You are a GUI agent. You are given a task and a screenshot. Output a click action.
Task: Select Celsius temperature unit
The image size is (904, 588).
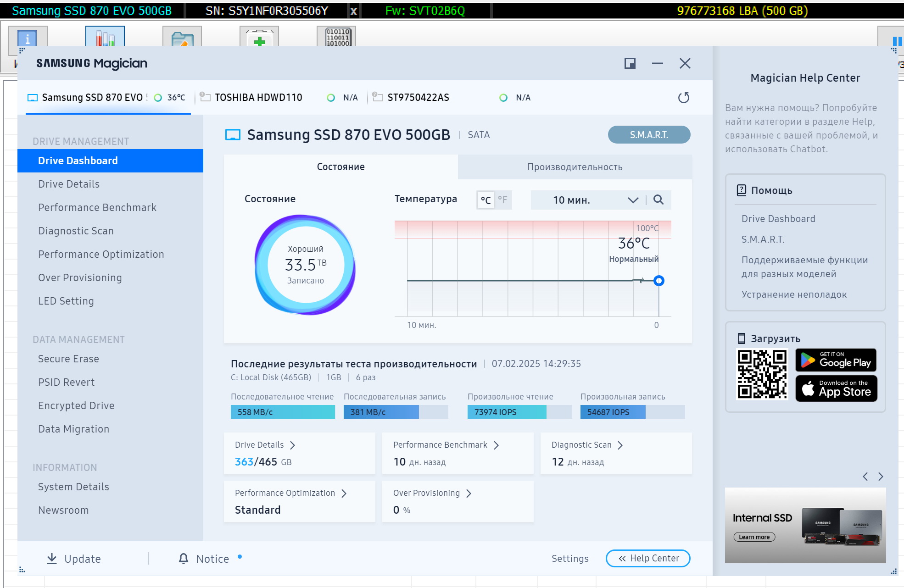[x=485, y=200]
